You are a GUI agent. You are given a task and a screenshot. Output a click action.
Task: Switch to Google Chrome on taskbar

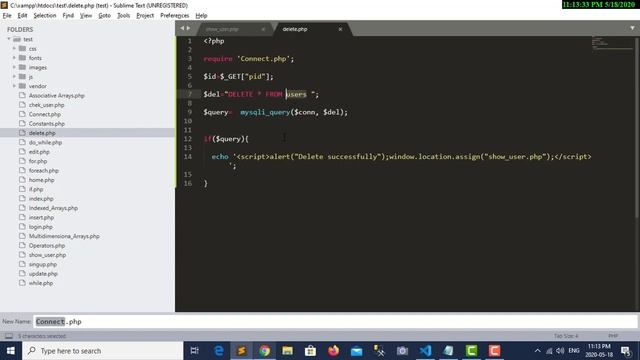264,351
